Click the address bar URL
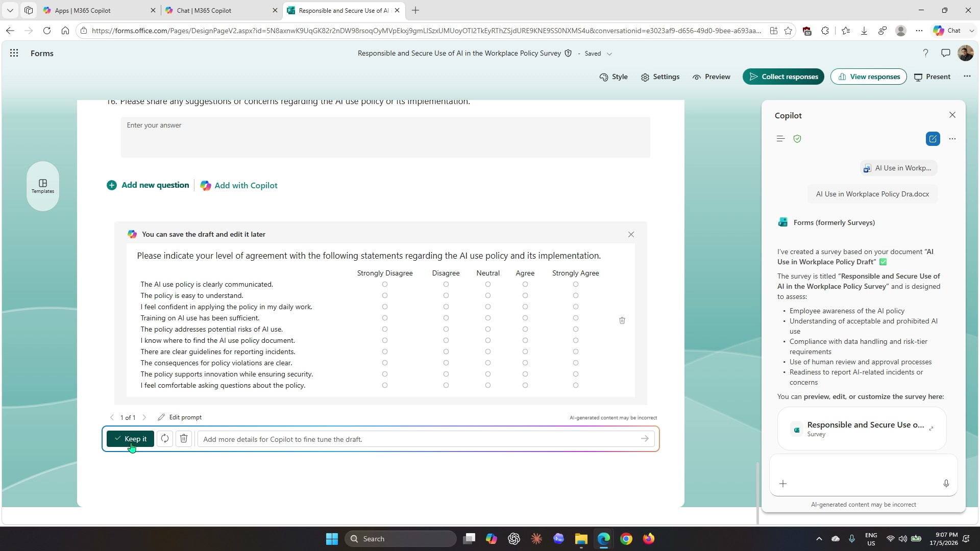The width and height of the screenshot is (980, 551). click(x=426, y=31)
